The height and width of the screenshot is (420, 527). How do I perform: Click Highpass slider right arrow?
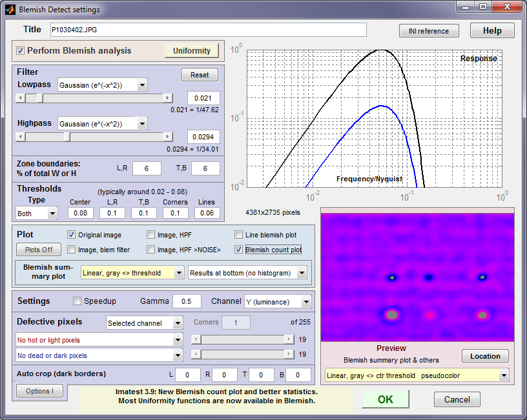(x=168, y=137)
